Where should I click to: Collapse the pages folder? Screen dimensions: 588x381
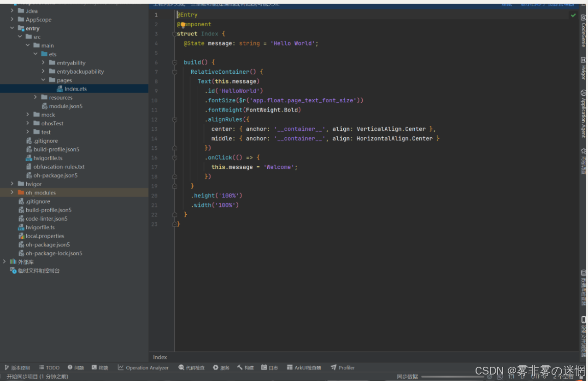[43, 80]
